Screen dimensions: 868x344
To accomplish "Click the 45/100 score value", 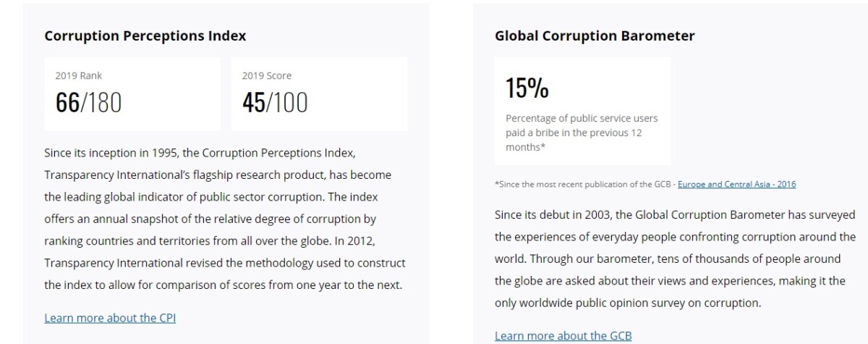I will [x=275, y=103].
